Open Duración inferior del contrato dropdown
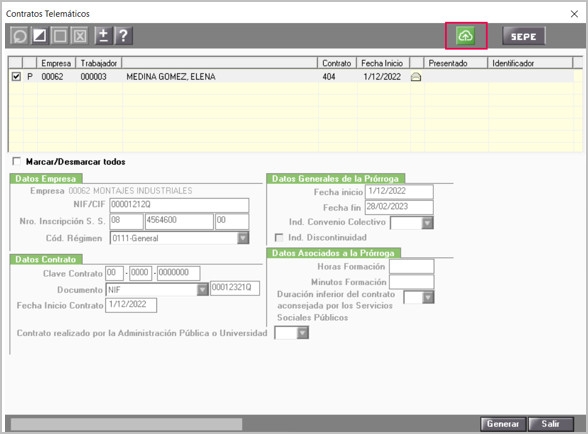 428,297
